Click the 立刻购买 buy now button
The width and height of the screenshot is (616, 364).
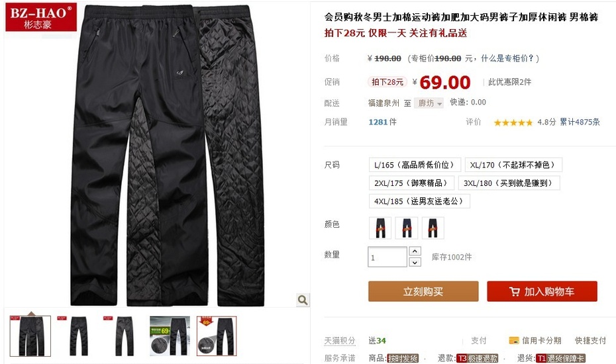[423, 291]
